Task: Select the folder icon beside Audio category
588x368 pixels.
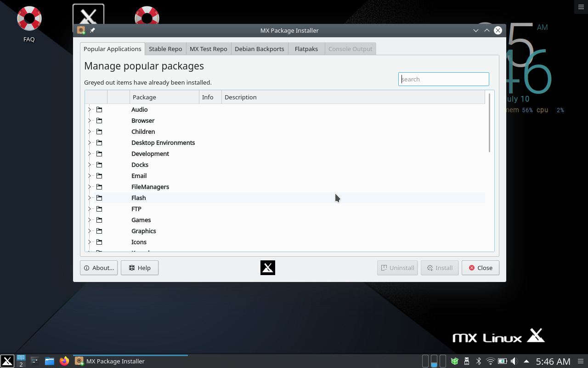Action: click(98, 109)
